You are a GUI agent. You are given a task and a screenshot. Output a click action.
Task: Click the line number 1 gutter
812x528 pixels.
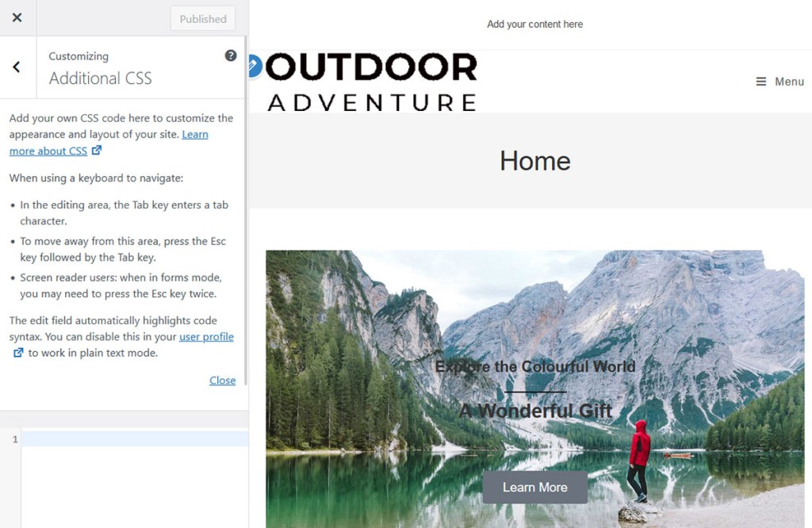click(x=14, y=439)
